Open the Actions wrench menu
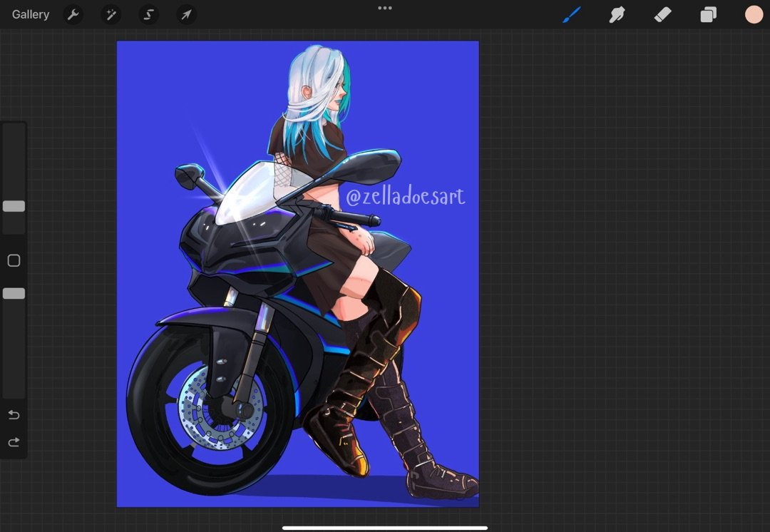This screenshot has width=770, height=532. point(73,14)
